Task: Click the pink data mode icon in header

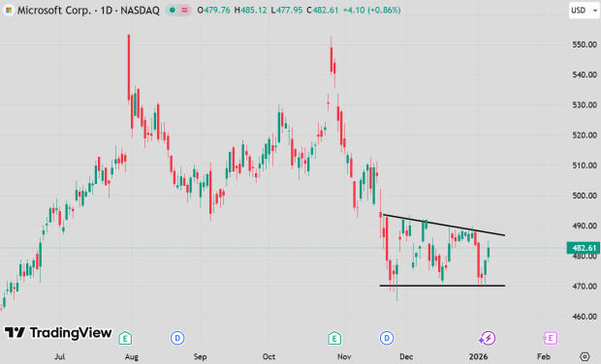Action: pyautogui.click(x=184, y=11)
